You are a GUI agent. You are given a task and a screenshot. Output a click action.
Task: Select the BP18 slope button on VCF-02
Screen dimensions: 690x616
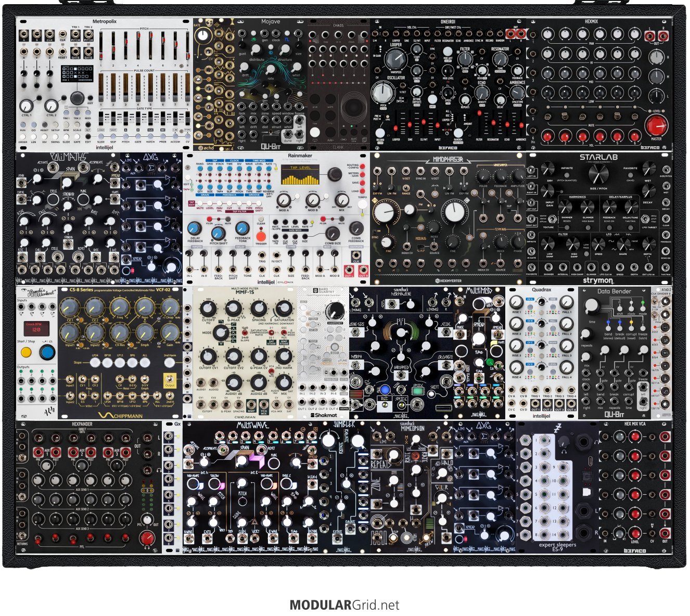tap(107, 362)
